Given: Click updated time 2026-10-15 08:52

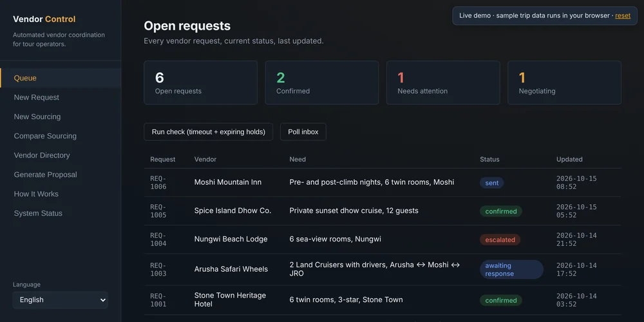Looking at the screenshot, I should click(x=576, y=183).
